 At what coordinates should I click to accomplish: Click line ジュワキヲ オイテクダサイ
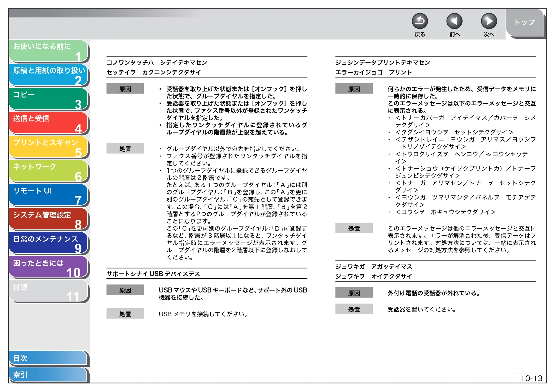pyautogui.click(x=374, y=276)
